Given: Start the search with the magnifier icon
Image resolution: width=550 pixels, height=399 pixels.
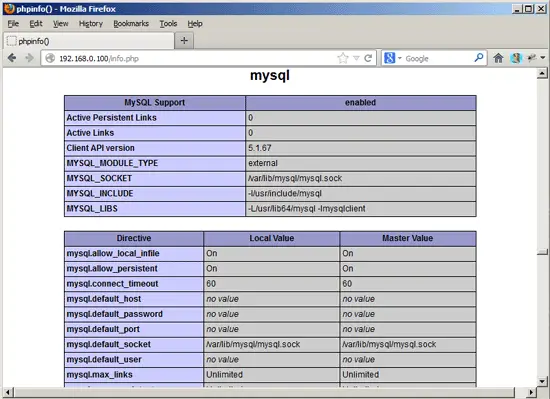Looking at the screenshot, I should click(479, 58).
